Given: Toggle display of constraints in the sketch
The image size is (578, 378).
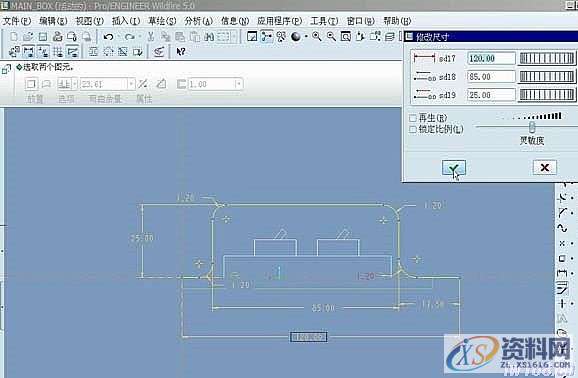Looking at the screenshot, I should [x=43, y=52].
